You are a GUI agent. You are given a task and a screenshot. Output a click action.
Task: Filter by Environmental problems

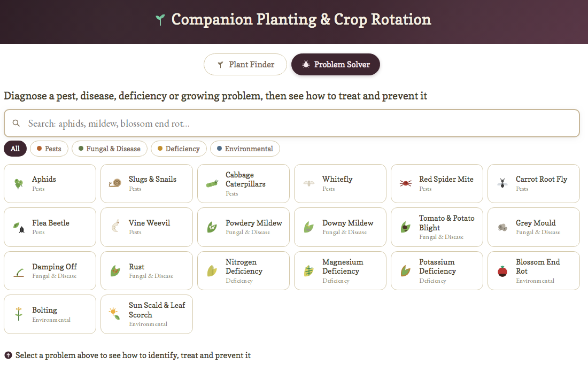pyautogui.click(x=245, y=149)
